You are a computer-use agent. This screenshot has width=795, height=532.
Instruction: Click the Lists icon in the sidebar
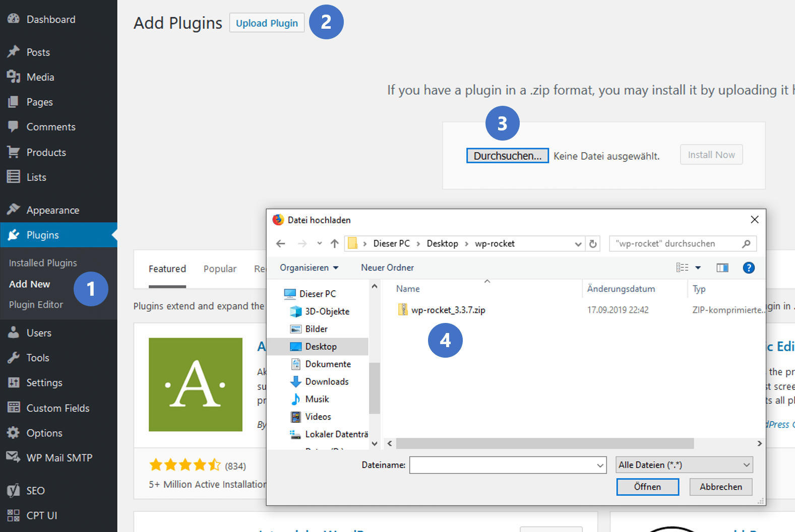coord(13,177)
